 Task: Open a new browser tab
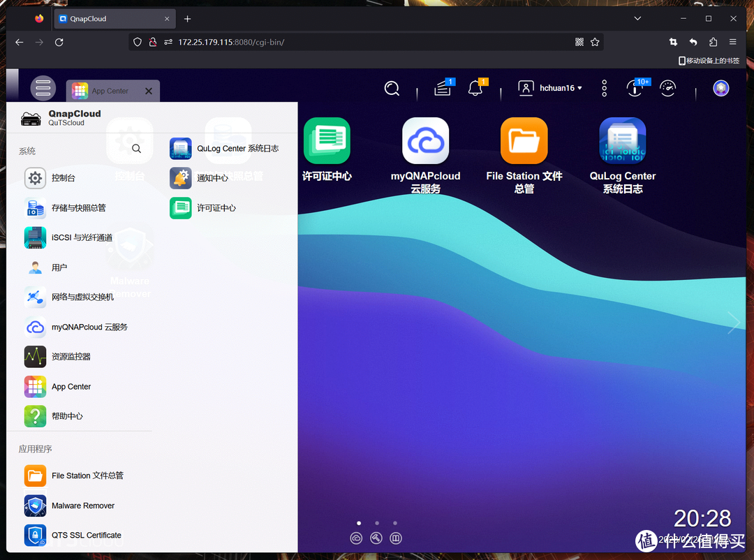(x=188, y=19)
